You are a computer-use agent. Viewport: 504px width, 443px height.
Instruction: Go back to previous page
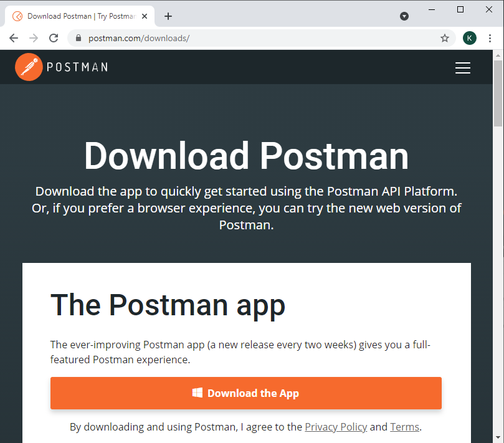point(14,38)
